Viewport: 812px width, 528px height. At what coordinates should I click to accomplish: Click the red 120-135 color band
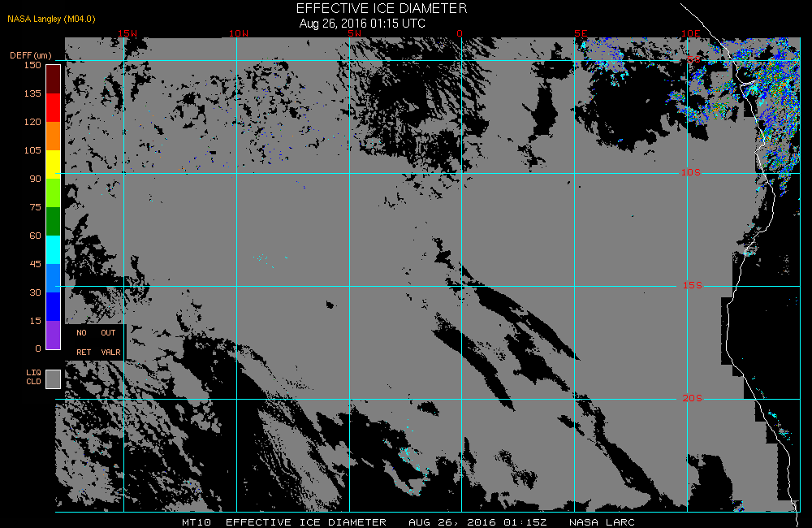point(54,107)
